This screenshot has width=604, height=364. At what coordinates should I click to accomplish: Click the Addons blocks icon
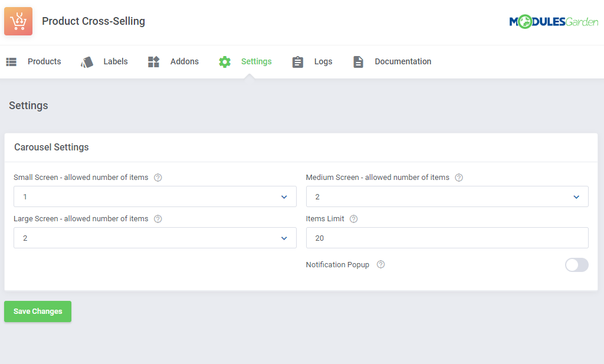tap(154, 61)
